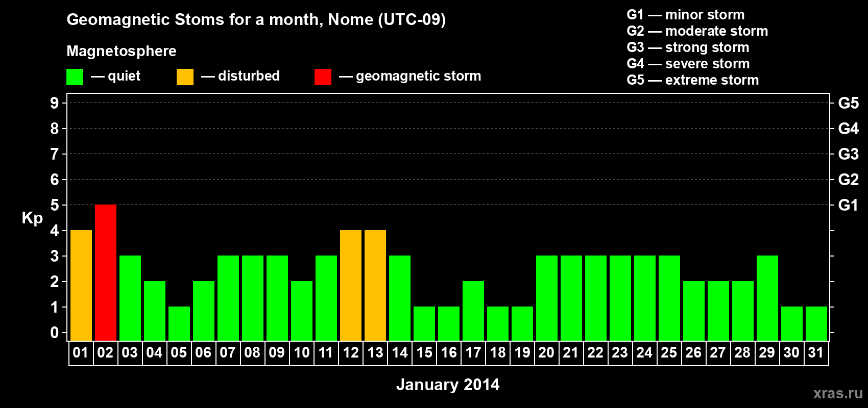868x408 pixels.
Task: Click day label "02" on the axis
Action: (x=105, y=352)
